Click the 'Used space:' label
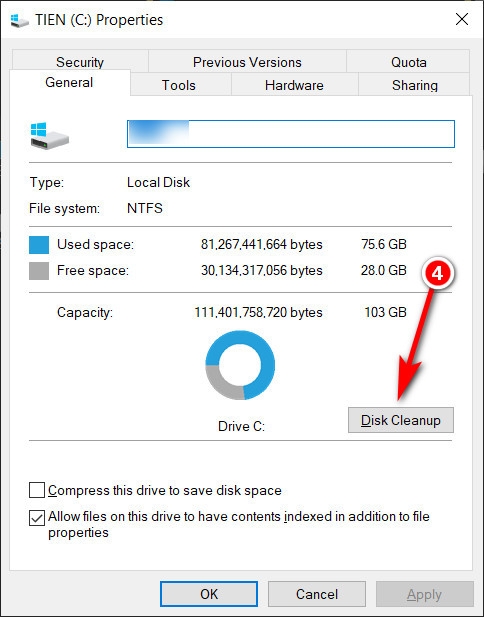This screenshot has height=617, width=484. (96, 245)
